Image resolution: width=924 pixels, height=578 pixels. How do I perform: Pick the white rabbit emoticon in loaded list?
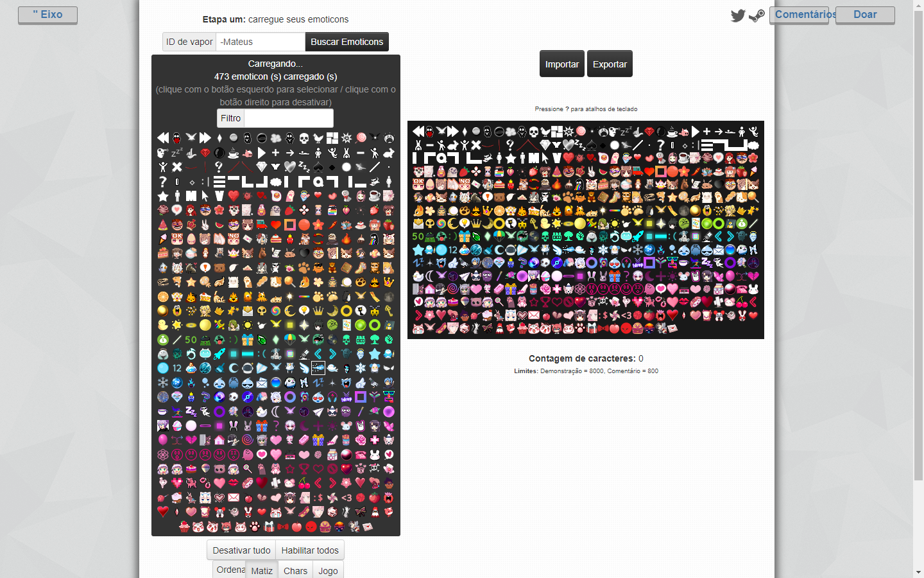tap(389, 153)
